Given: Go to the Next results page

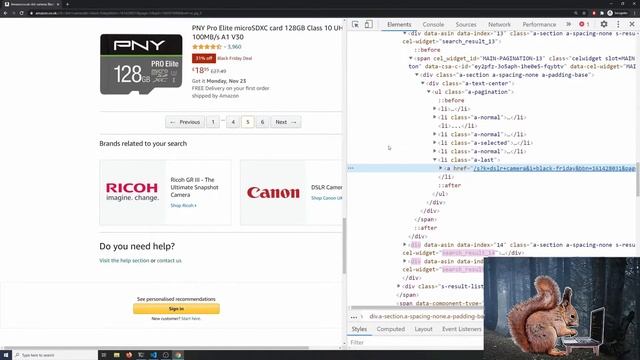Looking at the screenshot, I should [286, 122].
